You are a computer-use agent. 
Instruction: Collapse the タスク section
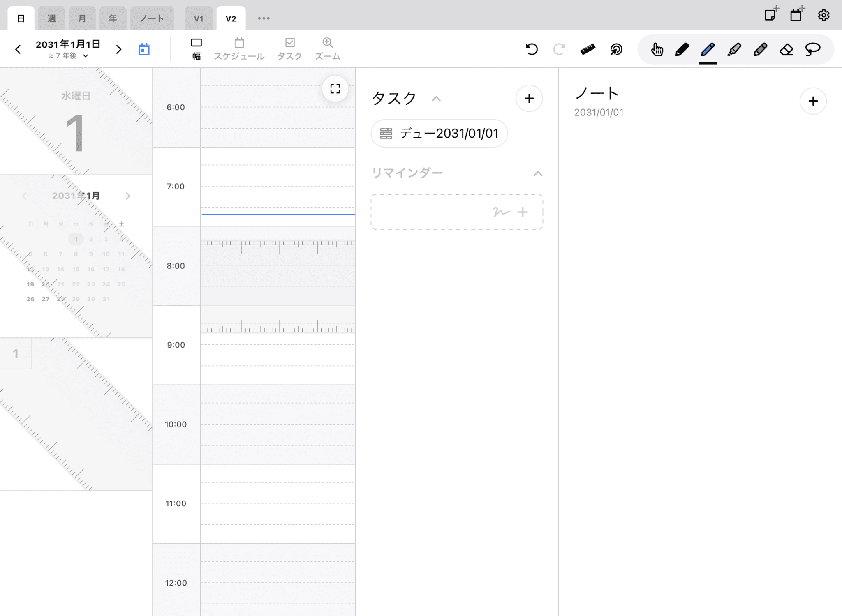pyautogui.click(x=436, y=99)
